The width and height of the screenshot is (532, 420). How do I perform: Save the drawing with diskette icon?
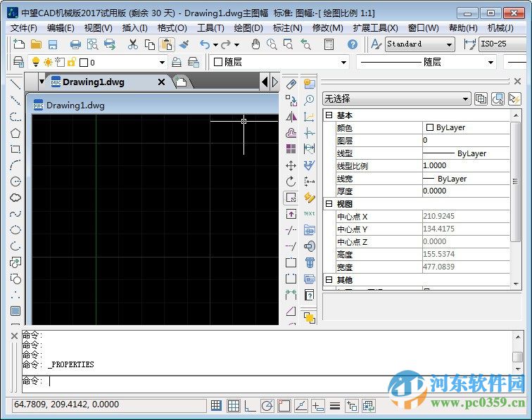[53, 44]
